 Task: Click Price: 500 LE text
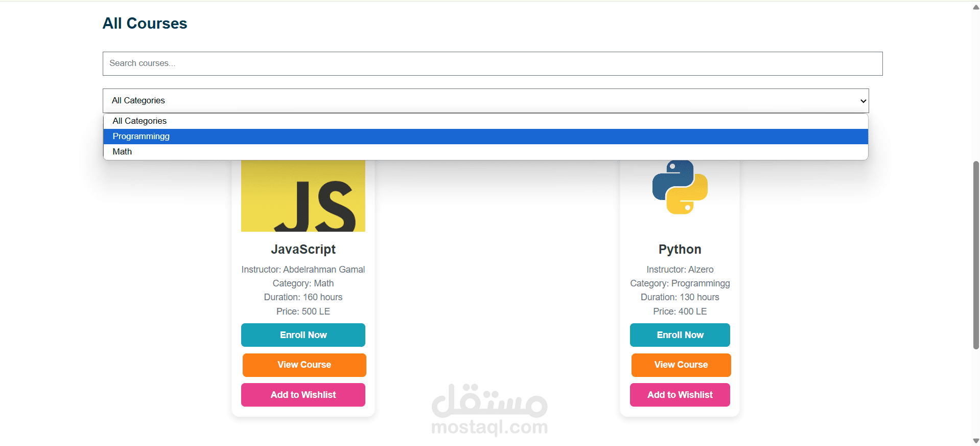[303, 311]
